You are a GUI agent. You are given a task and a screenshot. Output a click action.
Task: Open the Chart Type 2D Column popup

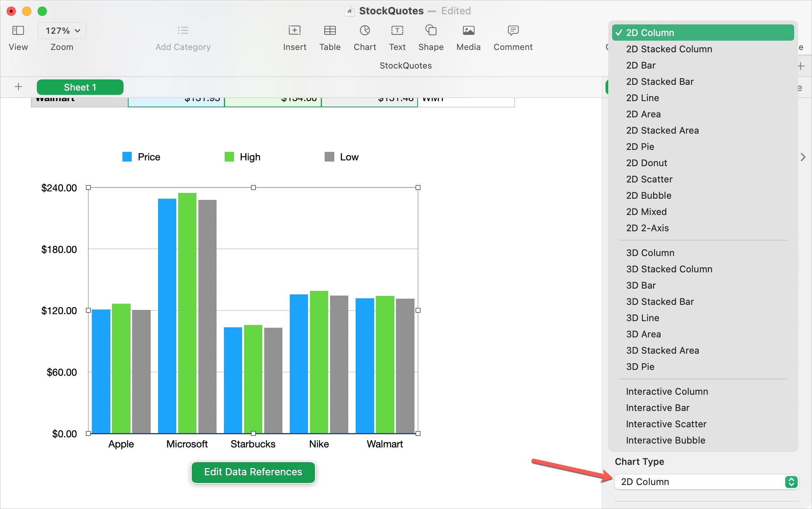[707, 481]
